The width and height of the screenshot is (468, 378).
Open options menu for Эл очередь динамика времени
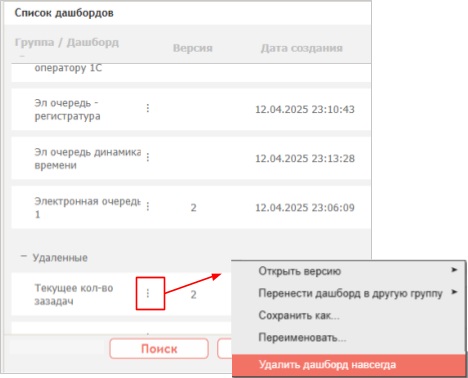pyautogui.click(x=148, y=157)
